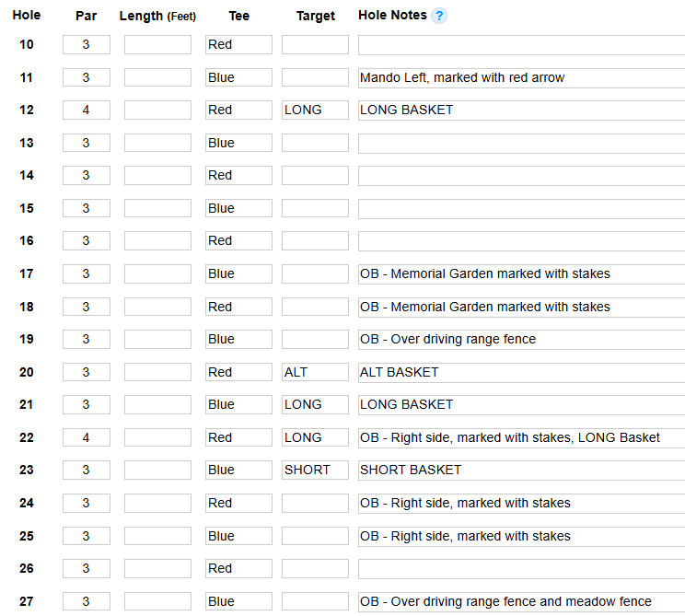Select the Length field for hole 17
Viewport: 685px width, 616px height.
[x=157, y=273]
